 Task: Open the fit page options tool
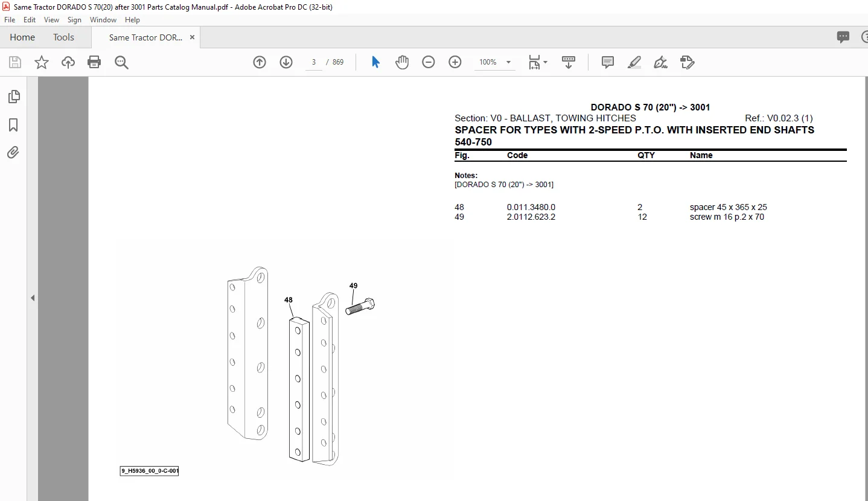click(537, 62)
